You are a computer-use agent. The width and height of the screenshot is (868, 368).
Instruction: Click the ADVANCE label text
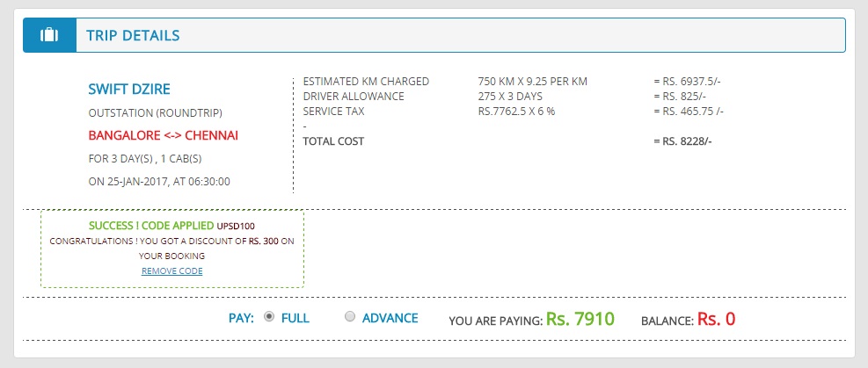point(390,318)
